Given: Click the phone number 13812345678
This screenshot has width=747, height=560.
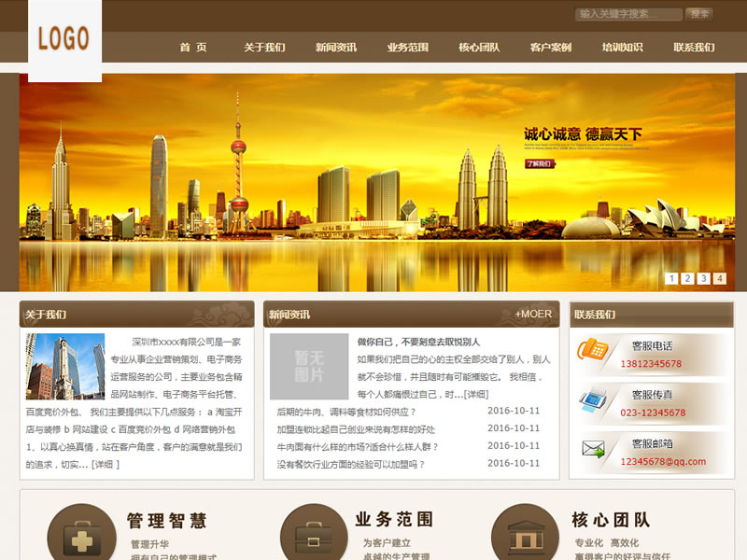Looking at the screenshot, I should [x=651, y=364].
